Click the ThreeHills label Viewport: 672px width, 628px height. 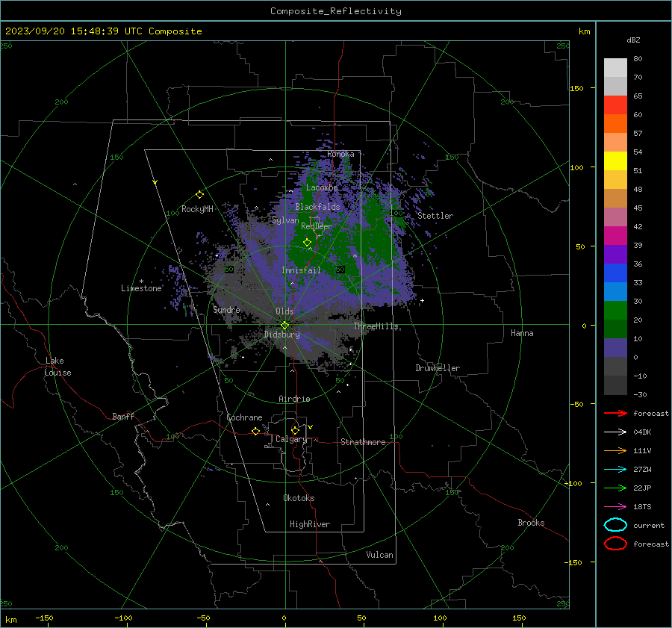pos(376,326)
